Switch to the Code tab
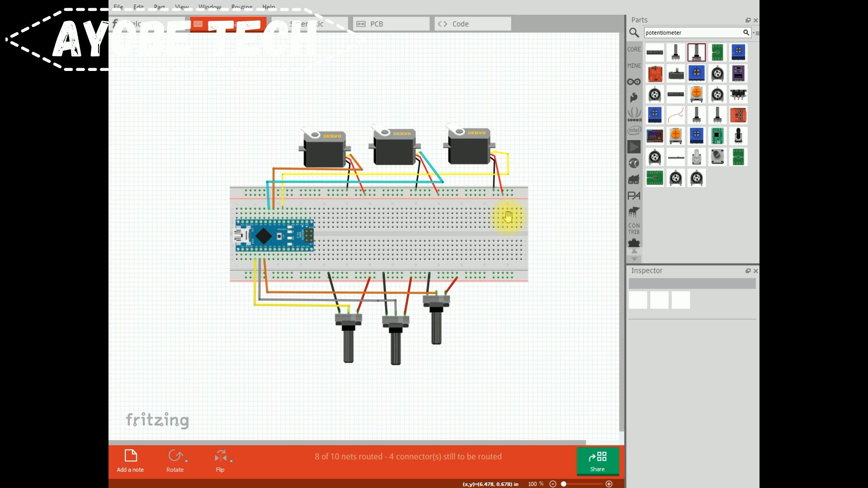 [x=472, y=24]
